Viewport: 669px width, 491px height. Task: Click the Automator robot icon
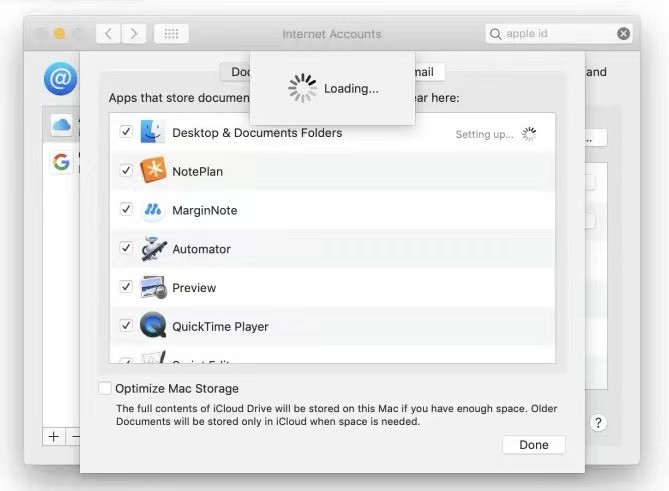pyautogui.click(x=154, y=248)
